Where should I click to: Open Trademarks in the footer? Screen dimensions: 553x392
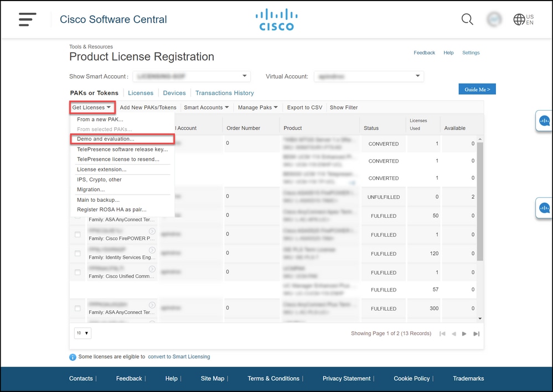click(468, 379)
